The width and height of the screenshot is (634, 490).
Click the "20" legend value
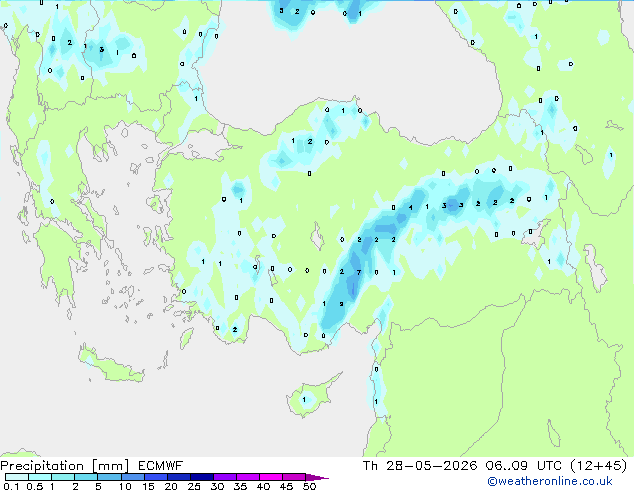171,486
